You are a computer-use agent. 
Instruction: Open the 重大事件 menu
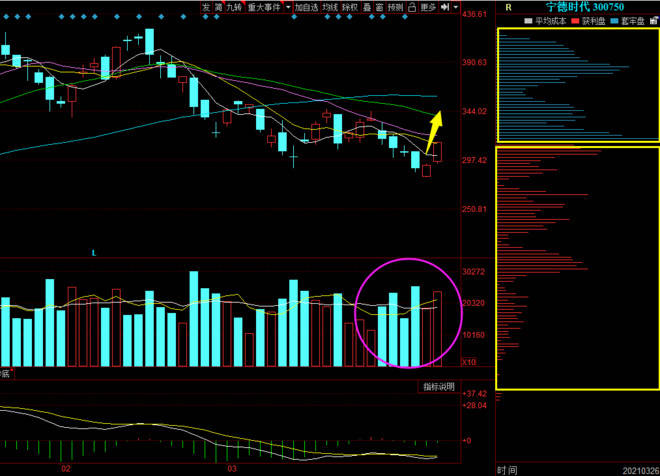click(264, 7)
